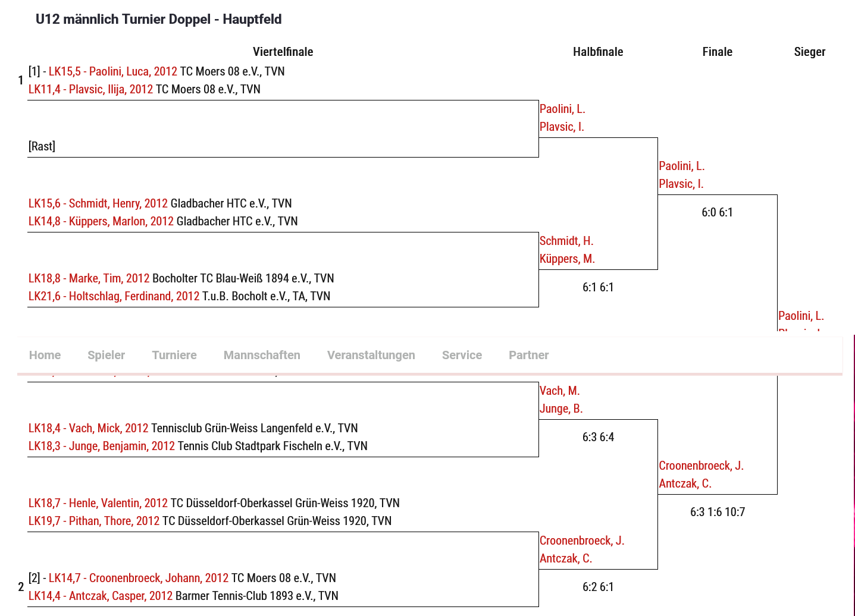
Task: Open the Mannschaften navigation item
Action: click(262, 355)
